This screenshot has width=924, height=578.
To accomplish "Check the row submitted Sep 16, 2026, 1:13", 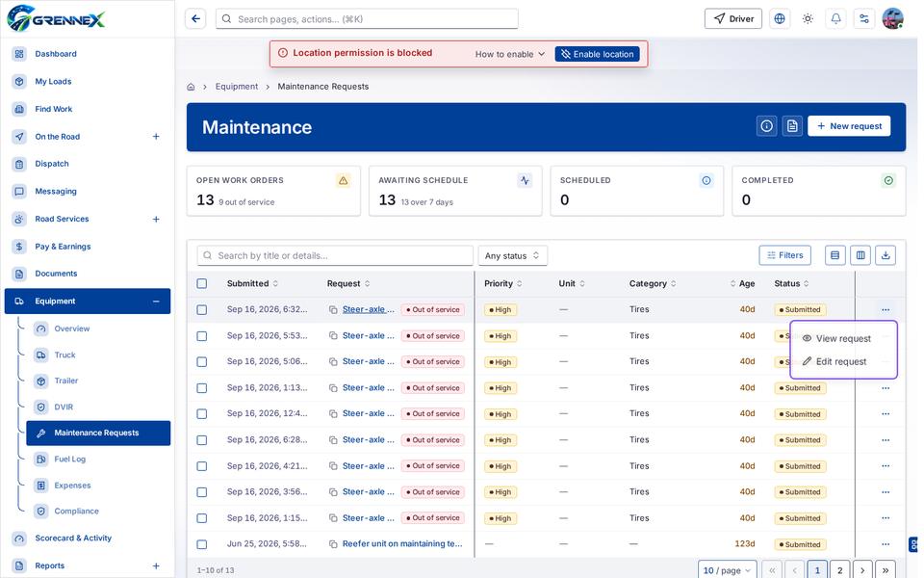I will [201, 388].
